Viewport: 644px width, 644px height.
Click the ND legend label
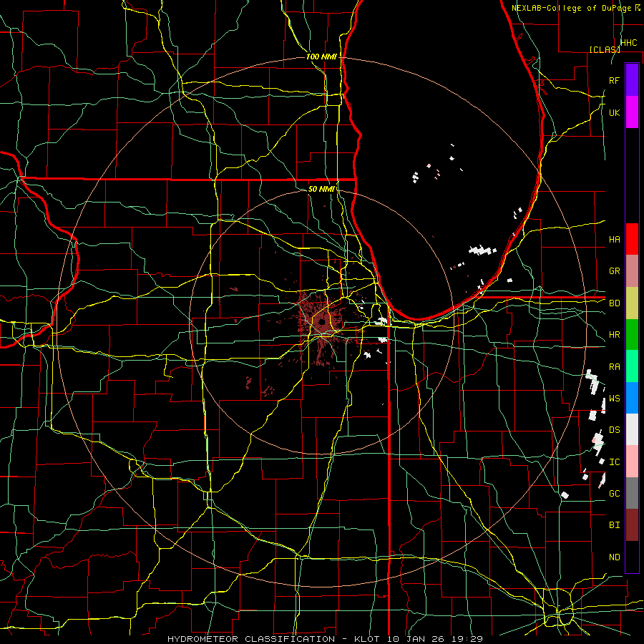coord(615,557)
